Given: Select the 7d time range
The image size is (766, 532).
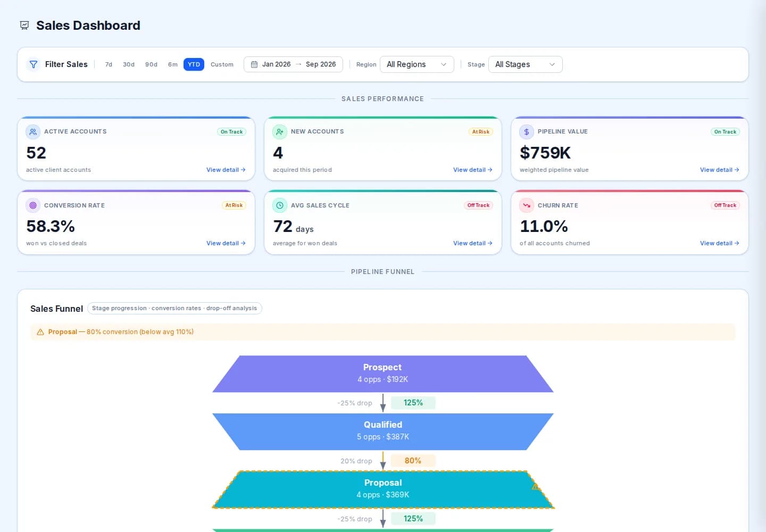Looking at the screenshot, I should click(x=109, y=64).
